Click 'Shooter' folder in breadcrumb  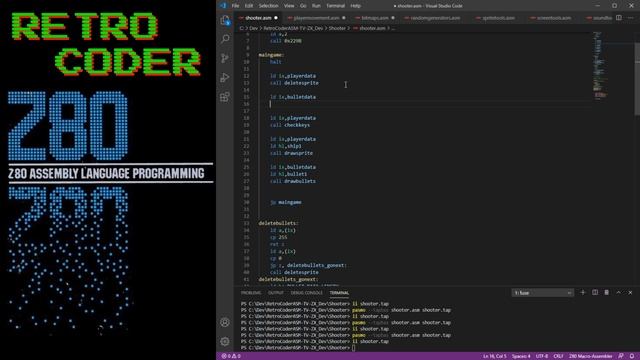(337, 28)
